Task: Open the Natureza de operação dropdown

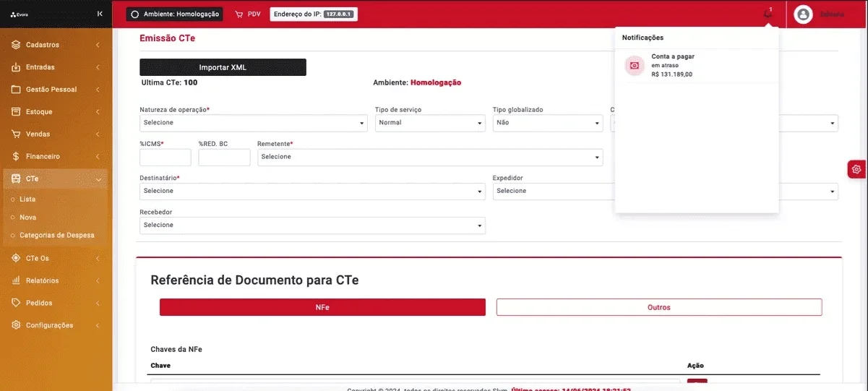Action: pyautogui.click(x=254, y=123)
